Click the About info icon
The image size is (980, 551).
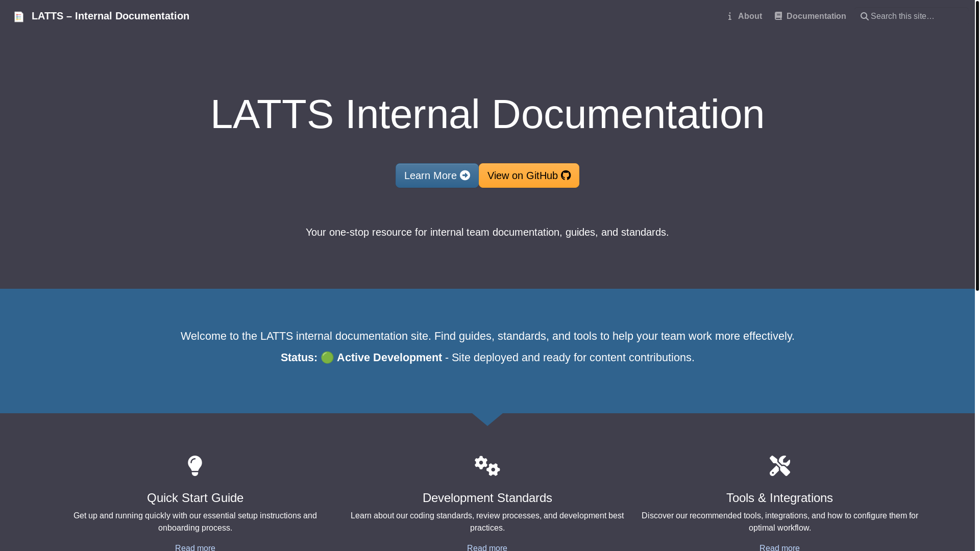click(x=730, y=16)
